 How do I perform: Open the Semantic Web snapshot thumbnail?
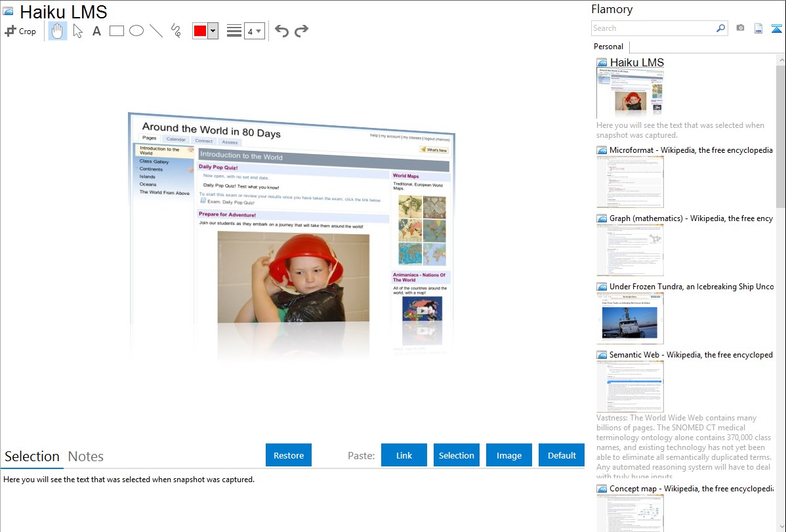630,386
